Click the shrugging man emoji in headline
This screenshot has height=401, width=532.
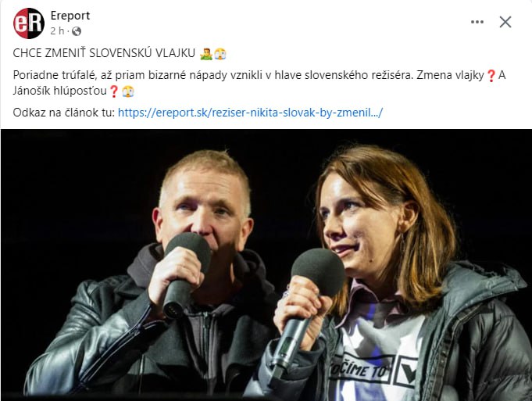pyautogui.click(x=206, y=54)
